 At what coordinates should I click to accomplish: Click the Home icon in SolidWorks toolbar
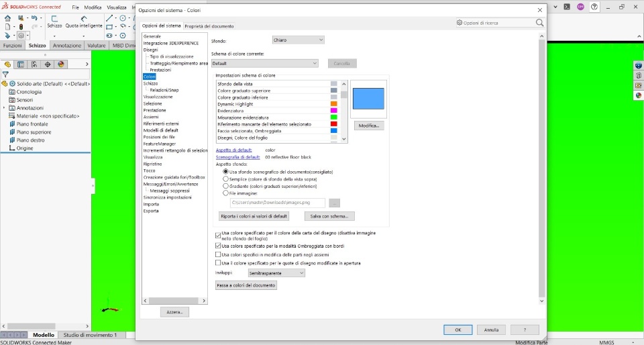[x=7, y=18]
